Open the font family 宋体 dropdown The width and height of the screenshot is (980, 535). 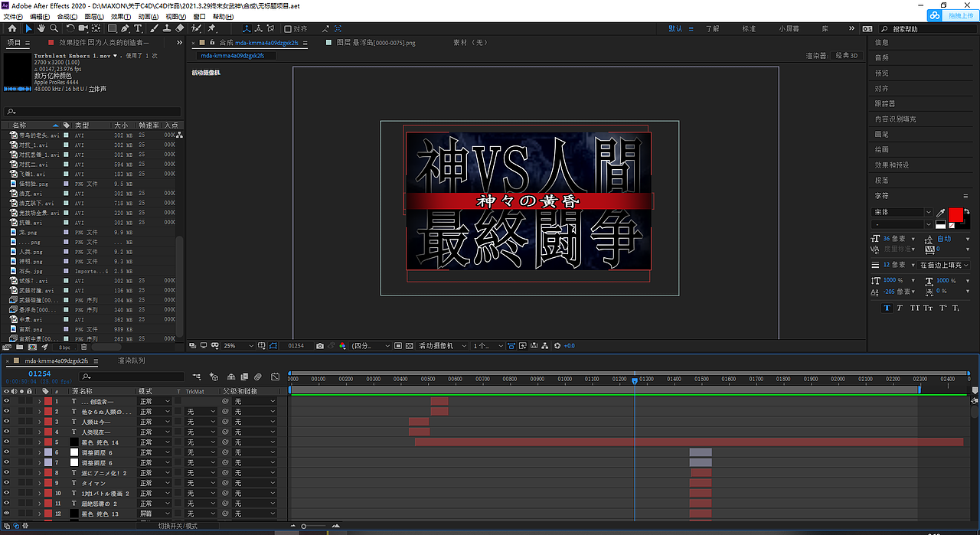pos(902,212)
